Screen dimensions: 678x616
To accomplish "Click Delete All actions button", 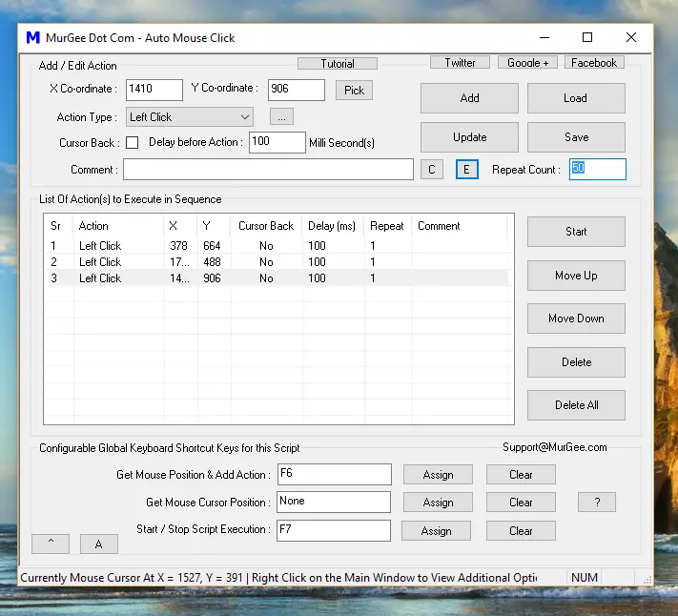I will (x=576, y=405).
